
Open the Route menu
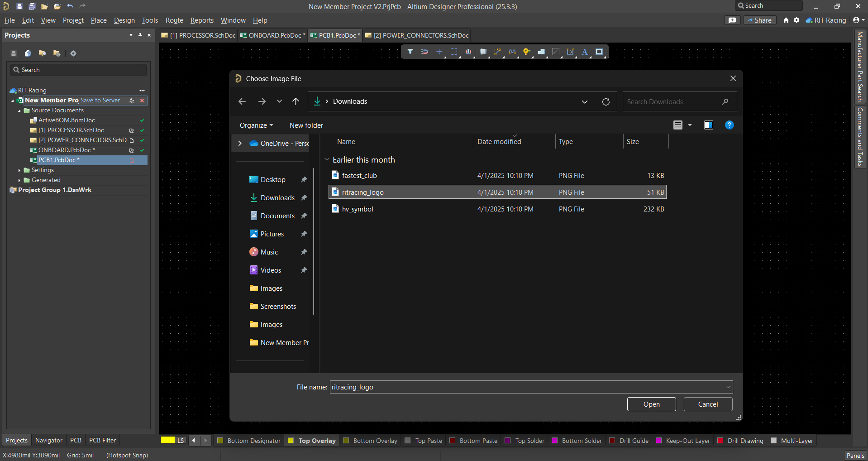click(x=174, y=20)
